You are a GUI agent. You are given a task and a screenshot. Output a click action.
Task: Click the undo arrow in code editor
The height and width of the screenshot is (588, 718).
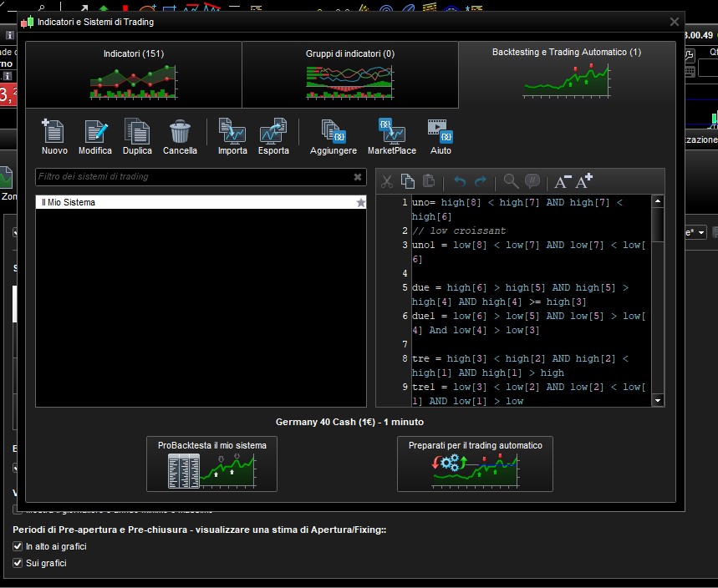pyautogui.click(x=460, y=181)
